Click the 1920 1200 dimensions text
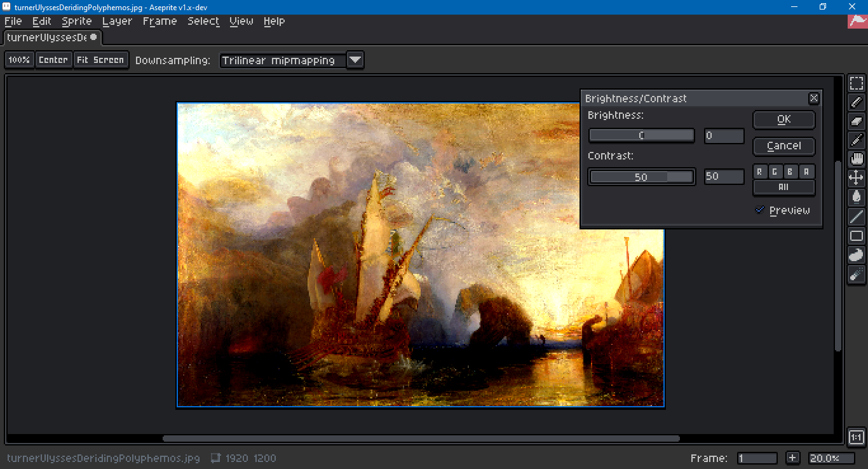 (251, 458)
